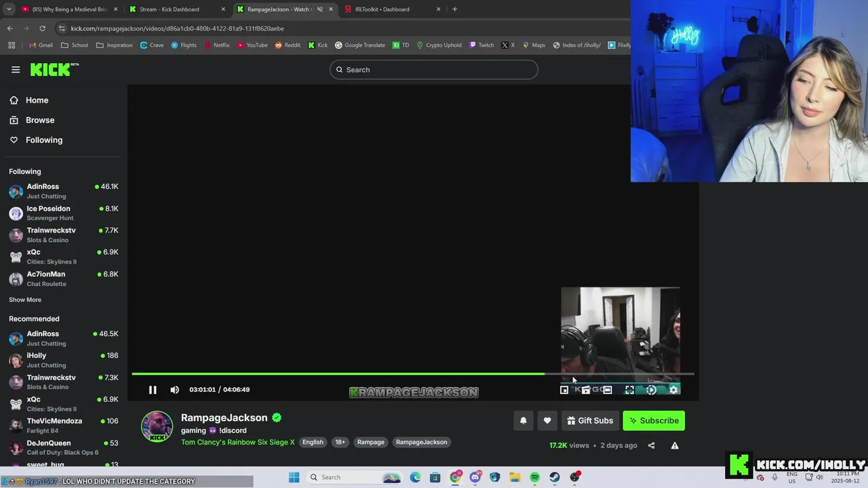
Task: Go back to previous page
Action: tap(9, 28)
